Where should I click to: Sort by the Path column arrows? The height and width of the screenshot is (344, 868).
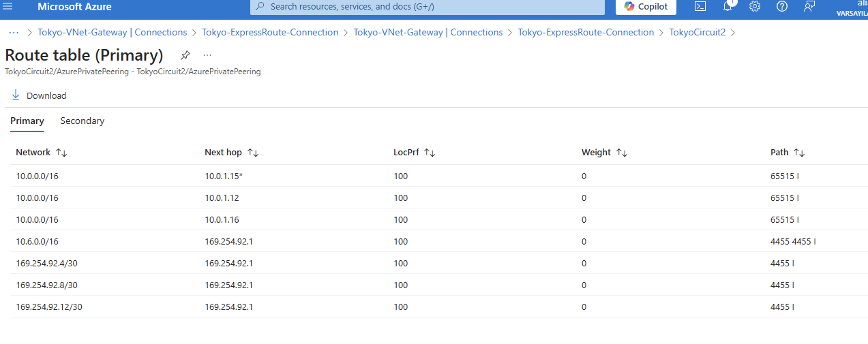[x=799, y=153]
